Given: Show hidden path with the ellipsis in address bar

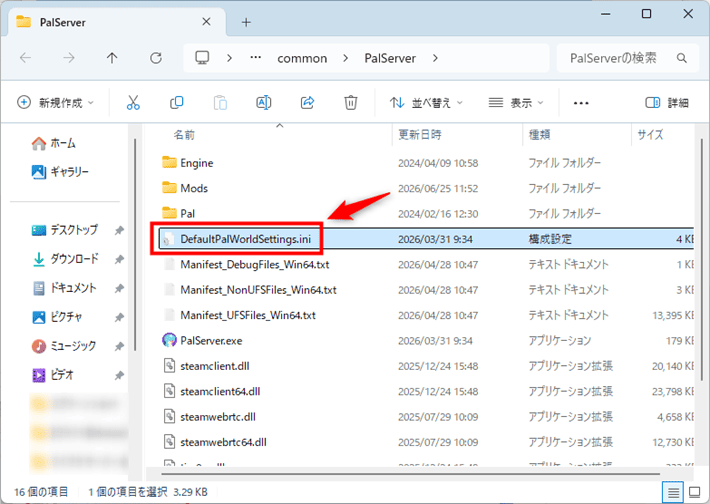Looking at the screenshot, I should click(x=256, y=58).
